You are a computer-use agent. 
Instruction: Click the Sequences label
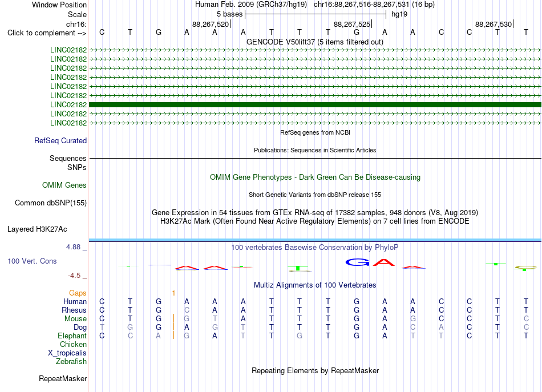click(x=68, y=158)
